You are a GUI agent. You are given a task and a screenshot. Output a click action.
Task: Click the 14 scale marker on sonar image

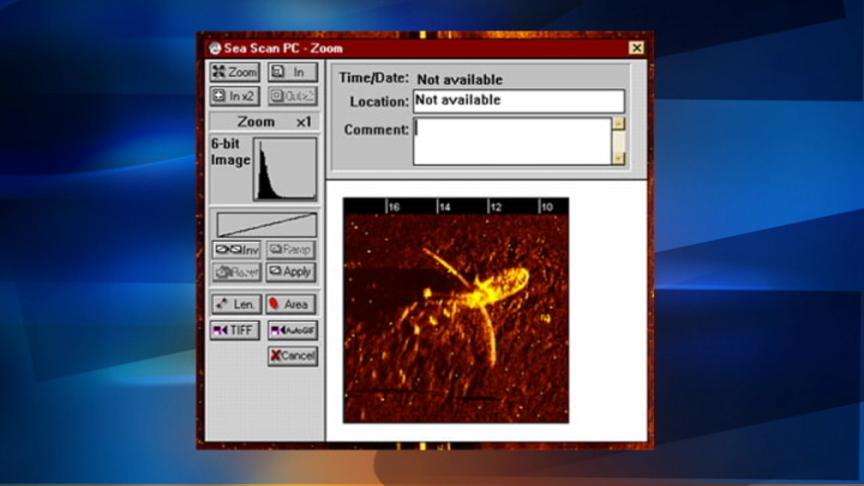coord(444,207)
